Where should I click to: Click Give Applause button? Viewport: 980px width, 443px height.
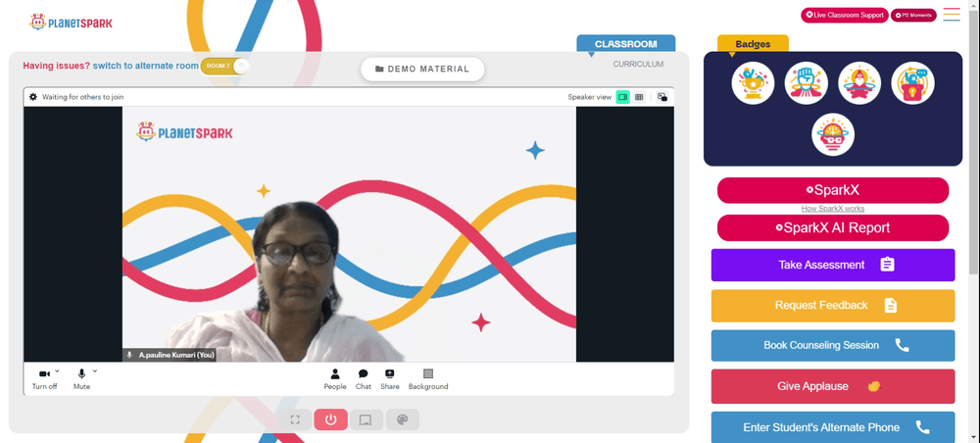[832, 386]
